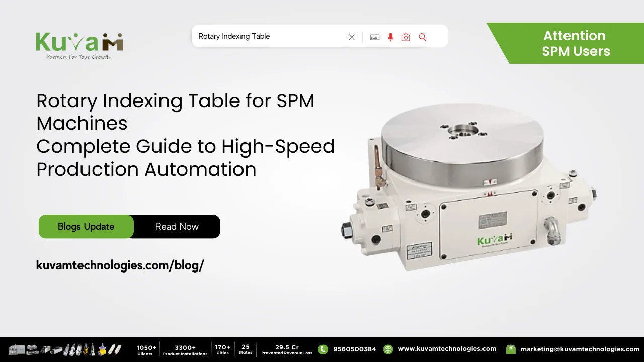This screenshot has width=644, height=362.
Task: Click the 25 States statistic
Action: pyautogui.click(x=246, y=349)
